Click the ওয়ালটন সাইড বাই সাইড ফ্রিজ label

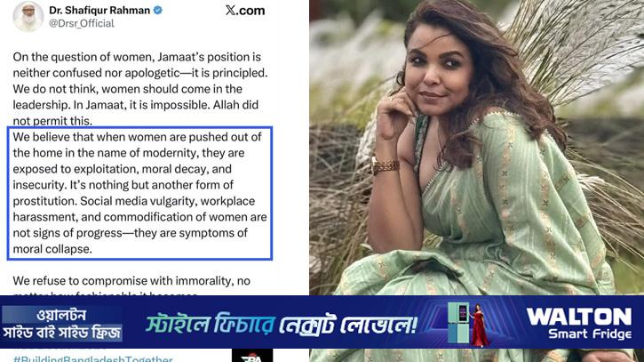pos(61,324)
